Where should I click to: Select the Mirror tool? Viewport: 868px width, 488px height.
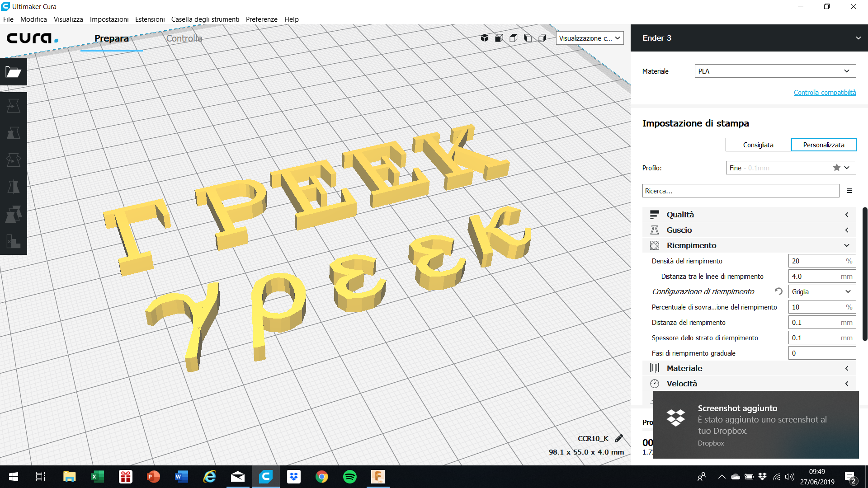click(13, 187)
